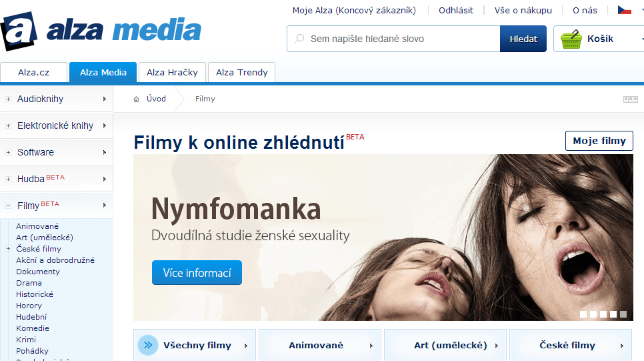Click the Nymfomanka banner image
Image resolution: width=644 pixels, height=361 pixels.
click(x=383, y=238)
